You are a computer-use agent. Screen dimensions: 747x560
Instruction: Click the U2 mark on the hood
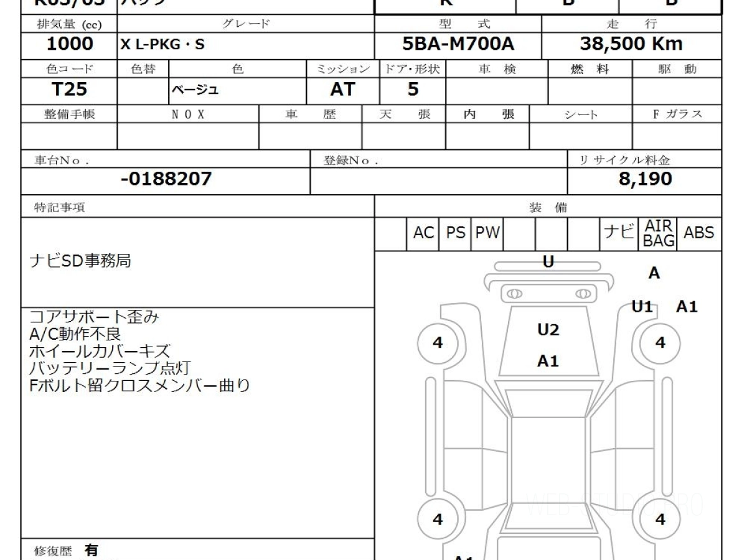pos(548,330)
